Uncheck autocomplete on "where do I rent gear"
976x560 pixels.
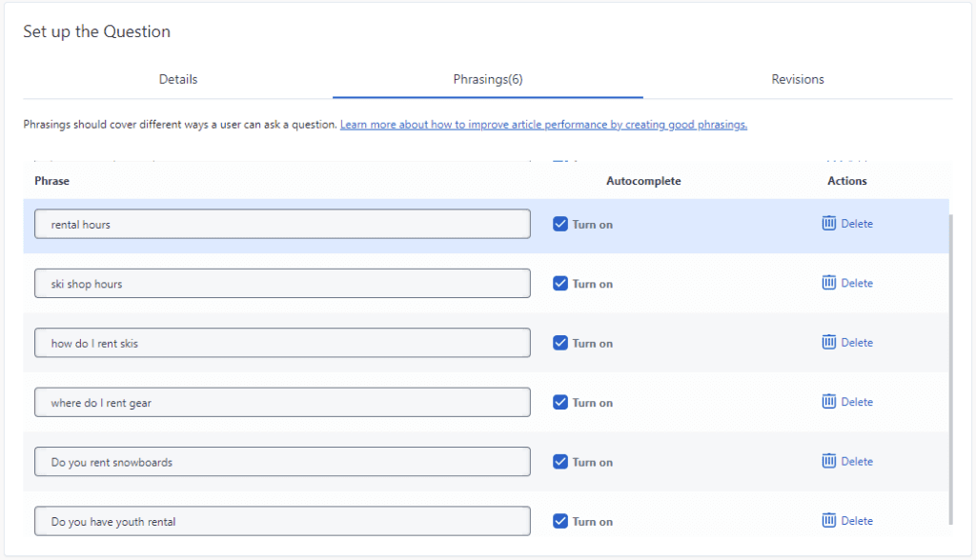(560, 402)
